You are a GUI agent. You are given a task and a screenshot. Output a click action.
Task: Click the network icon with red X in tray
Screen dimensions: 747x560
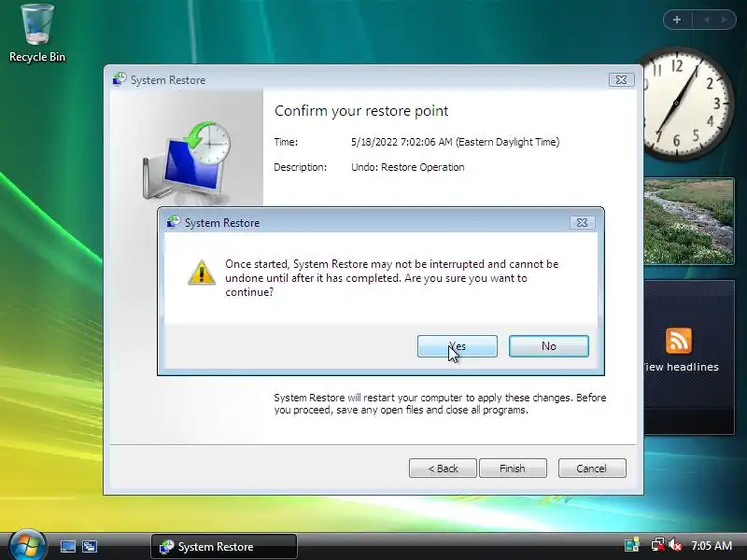[x=658, y=545]
